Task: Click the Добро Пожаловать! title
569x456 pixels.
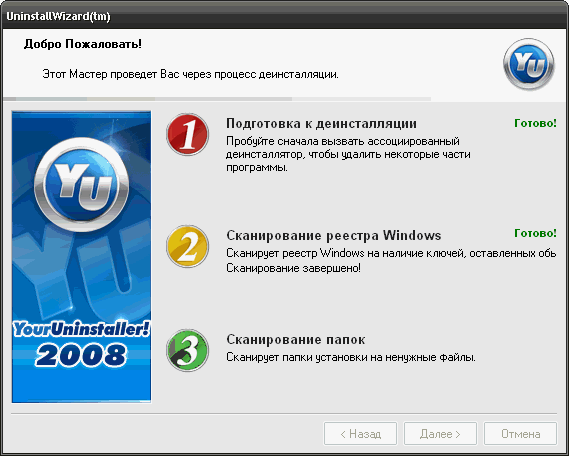Action: [x=83, y=44]
